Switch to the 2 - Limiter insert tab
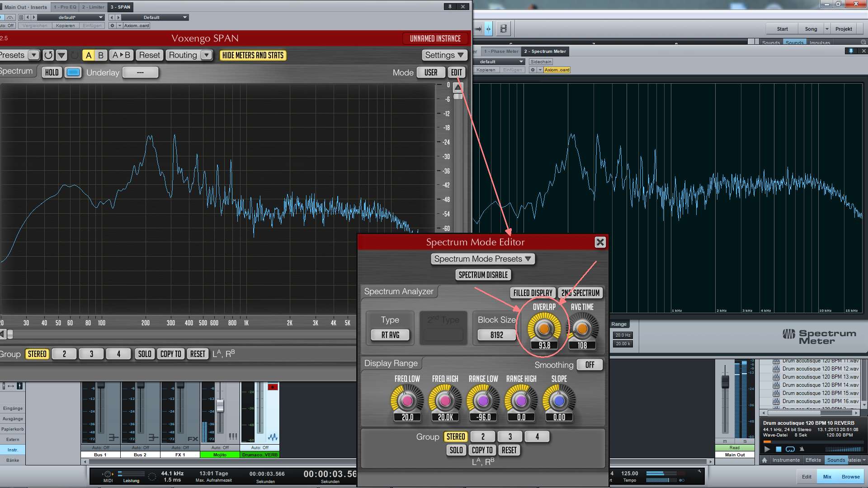The height and width of the screenshot is (488, 868). [x=93, y=7]
